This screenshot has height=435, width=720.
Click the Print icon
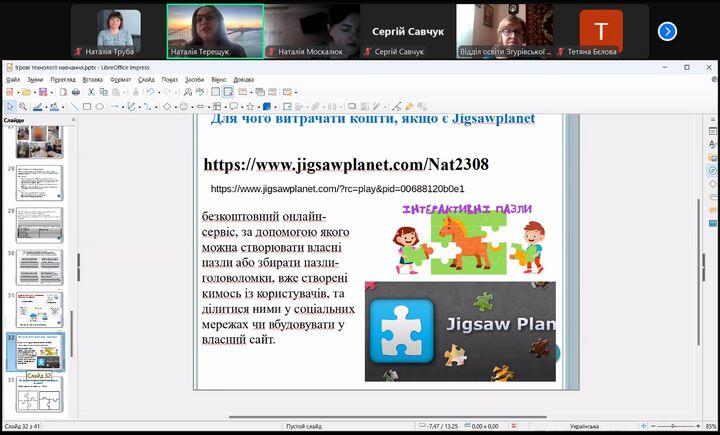76,92
